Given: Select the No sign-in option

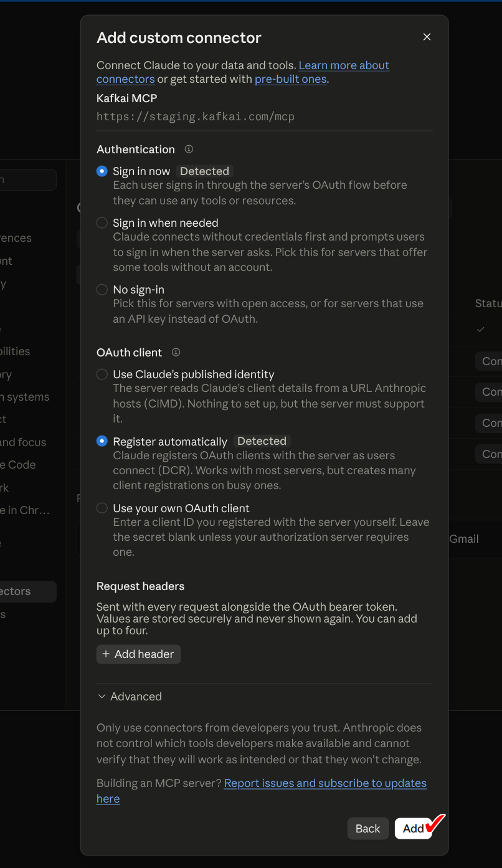Looking at the screenshot, I should tap(102, 290).
